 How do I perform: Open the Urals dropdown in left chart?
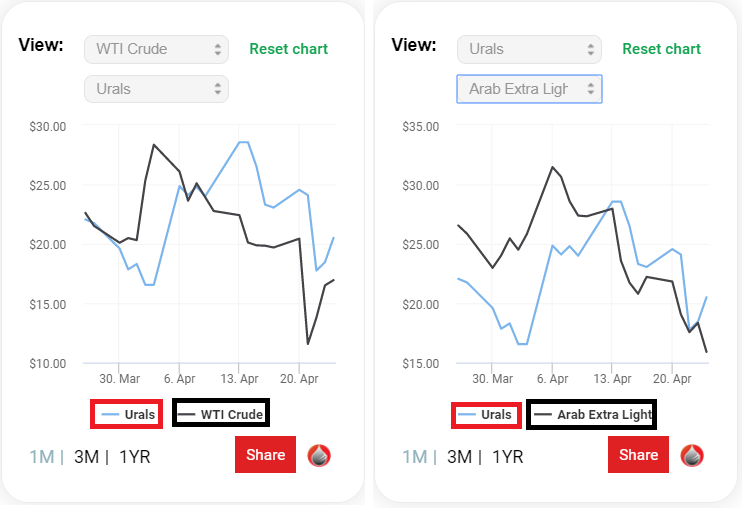156,89
